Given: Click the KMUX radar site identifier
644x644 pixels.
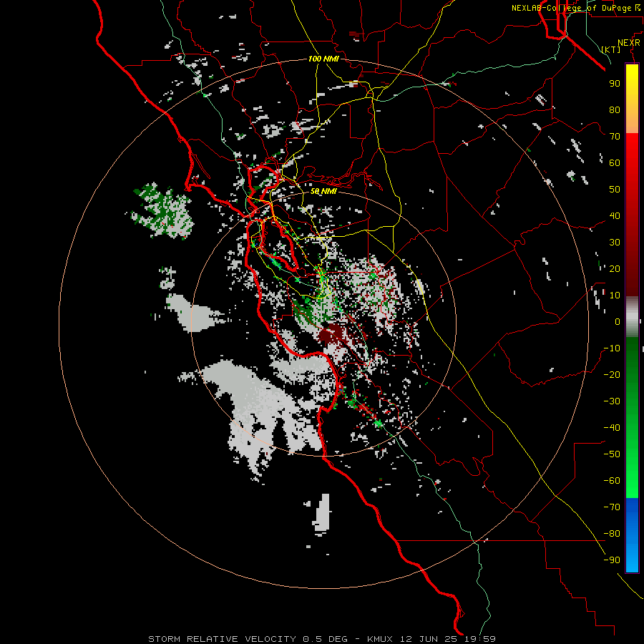Looking at the screenshot, I should (x=380, y=639).
